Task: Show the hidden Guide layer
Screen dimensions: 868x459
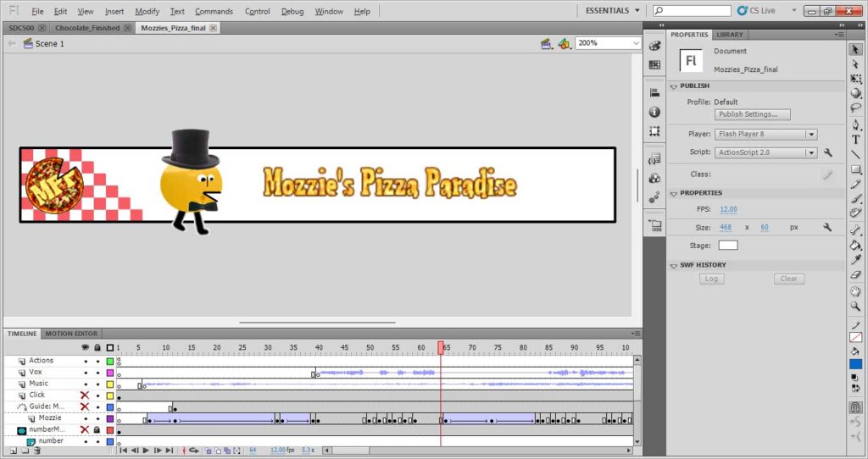Action: click(85, 406)
